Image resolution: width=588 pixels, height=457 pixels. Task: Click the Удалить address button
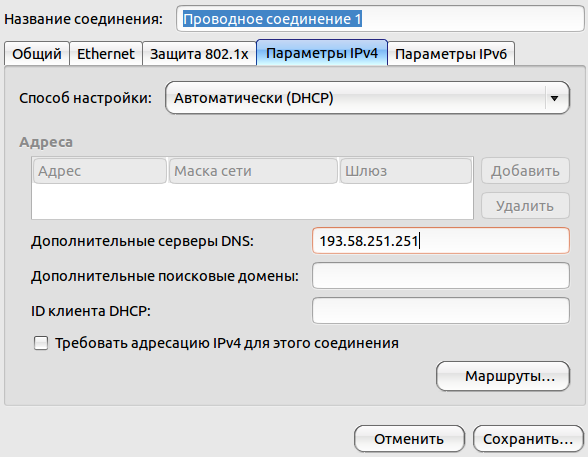pos(525,206)
